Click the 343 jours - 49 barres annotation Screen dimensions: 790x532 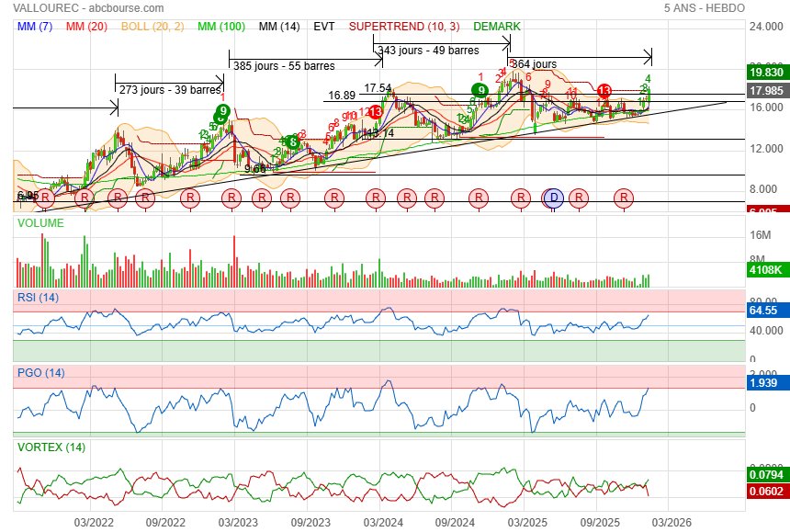click(428, 51)
